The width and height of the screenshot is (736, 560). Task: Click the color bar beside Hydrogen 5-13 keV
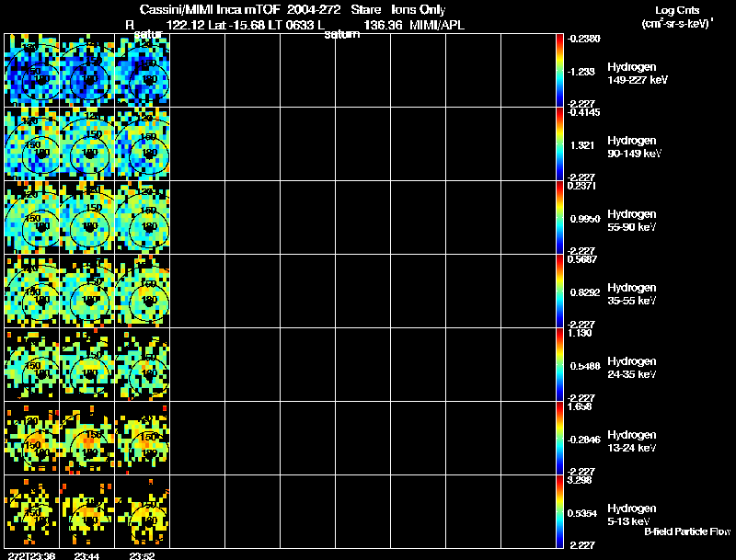pyautogui.click(x=559, y=512)
